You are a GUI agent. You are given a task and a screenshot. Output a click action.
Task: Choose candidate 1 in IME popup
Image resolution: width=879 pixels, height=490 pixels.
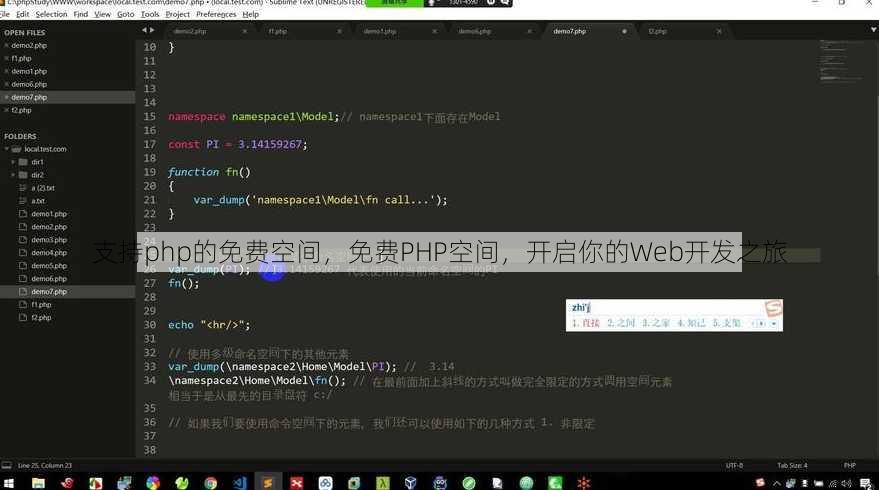click(585, 323)
